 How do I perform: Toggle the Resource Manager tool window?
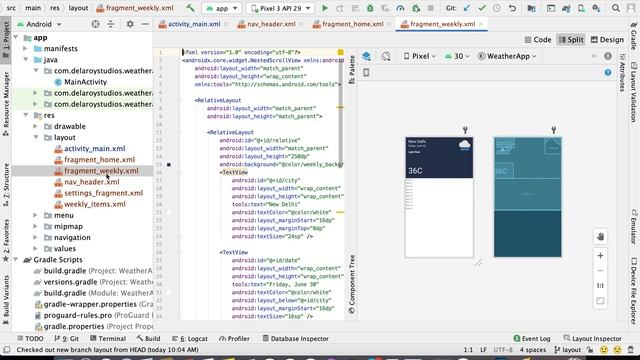(6, 104)
